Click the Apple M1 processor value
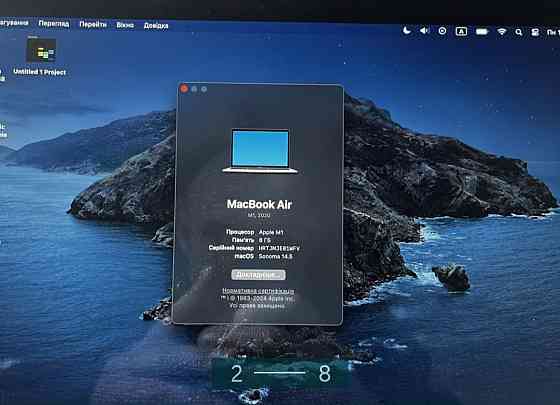560x405 pixels. coord(271,232)
